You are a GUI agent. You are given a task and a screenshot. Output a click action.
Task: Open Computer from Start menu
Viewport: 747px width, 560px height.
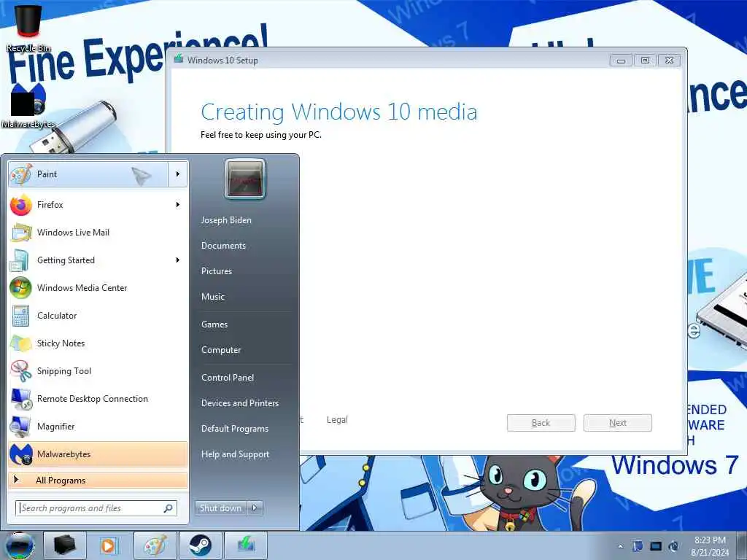(x=221, y=350)
